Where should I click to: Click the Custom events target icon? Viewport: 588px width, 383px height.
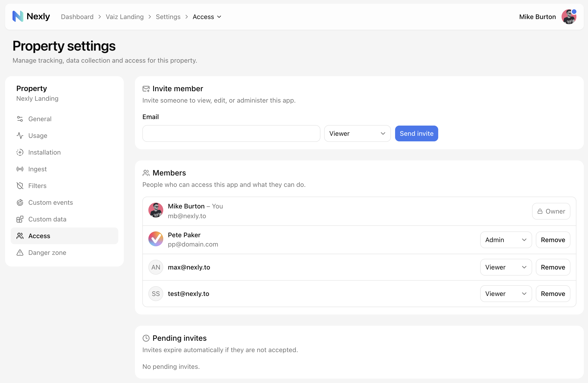[20, 202]
